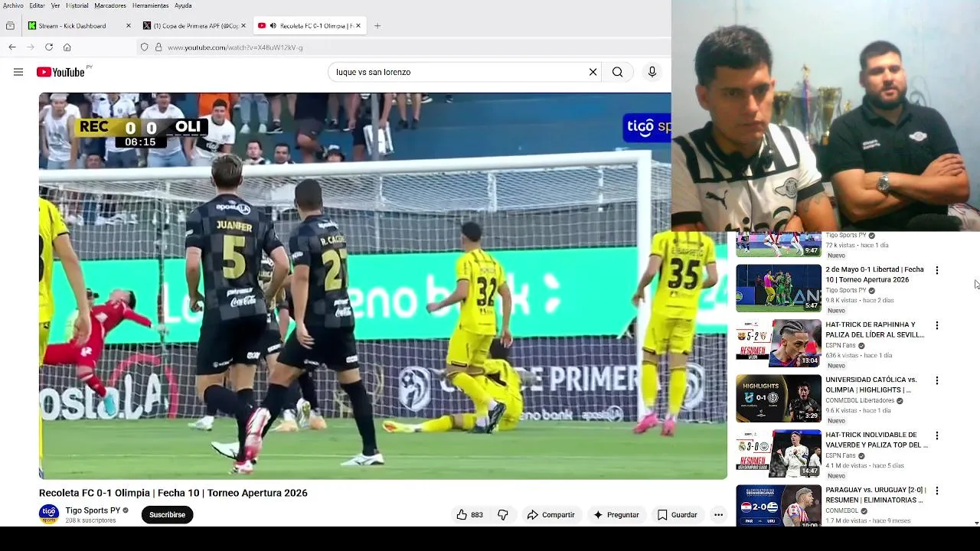Close the Recoleta FC 0-1 Olimpia tab

[x=358, y=25]
